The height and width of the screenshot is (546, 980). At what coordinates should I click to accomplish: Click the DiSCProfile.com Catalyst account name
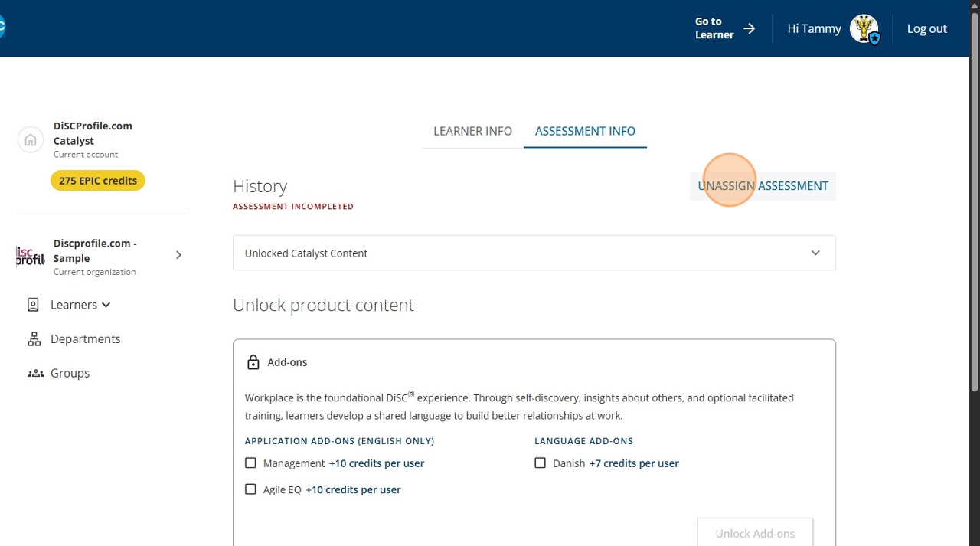pos(93,133)
